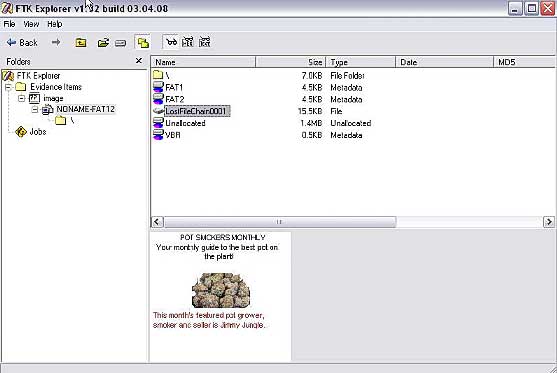Close the FTK Explorer window
557x373 pixels.
pos(548,9)
